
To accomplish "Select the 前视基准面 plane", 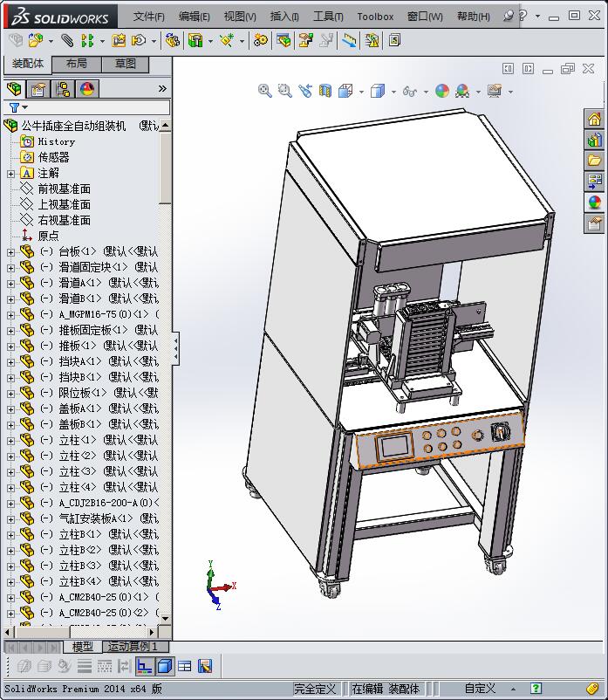I will [x=65, y=189].
